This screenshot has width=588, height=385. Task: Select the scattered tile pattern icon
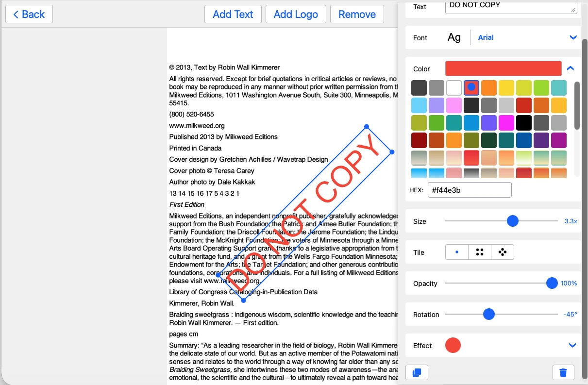tap(503, 252)
